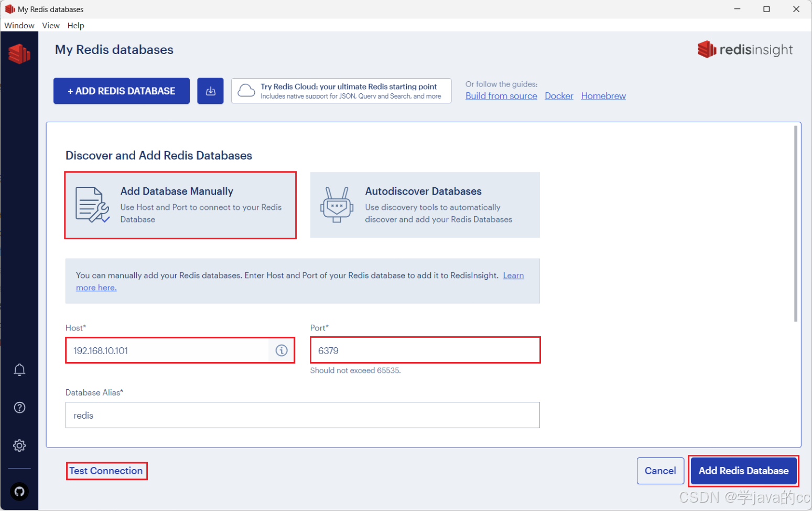812x511 pixels.
Task: Click the My Redis databases heading
Action: click(x=114, y=50)
